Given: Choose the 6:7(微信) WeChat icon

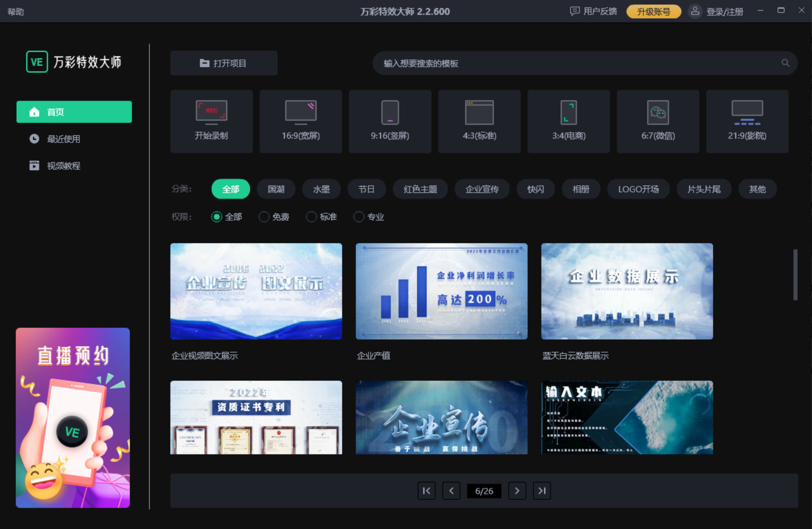Looking at the screenshot, I should point(658,112).
